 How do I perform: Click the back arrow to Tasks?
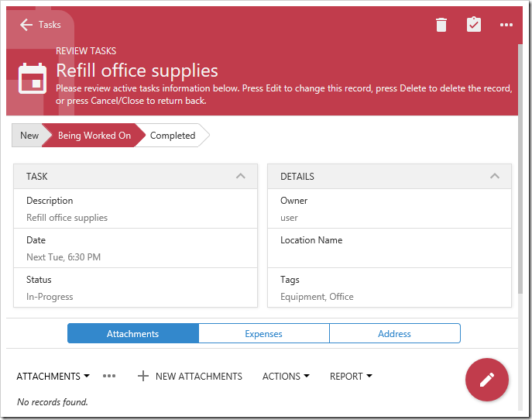coord(26,25)
